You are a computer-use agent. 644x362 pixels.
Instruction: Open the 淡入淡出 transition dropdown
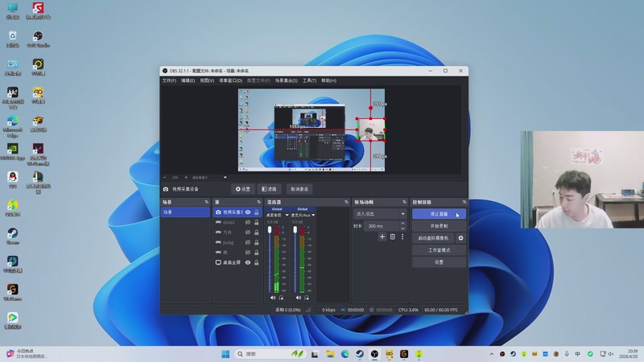click(x=380, y=214)
